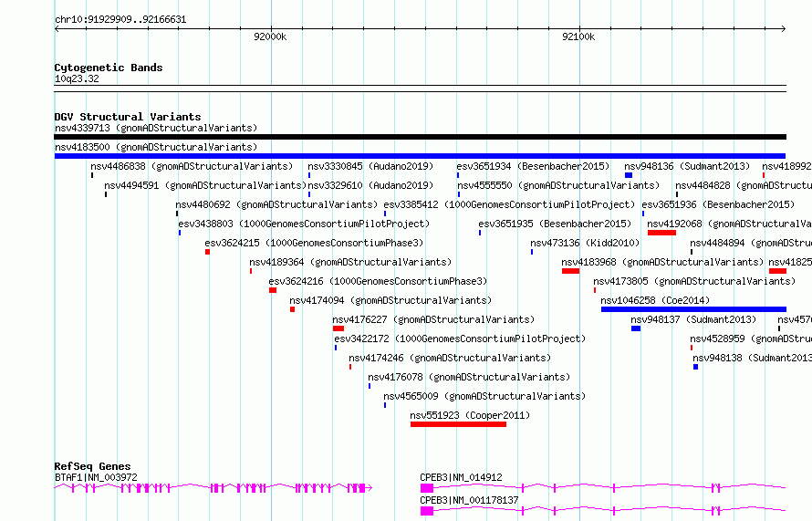Click the nsv4176227 red variant bar
This screenshot has height=521, width=812.
click(338, 328)
